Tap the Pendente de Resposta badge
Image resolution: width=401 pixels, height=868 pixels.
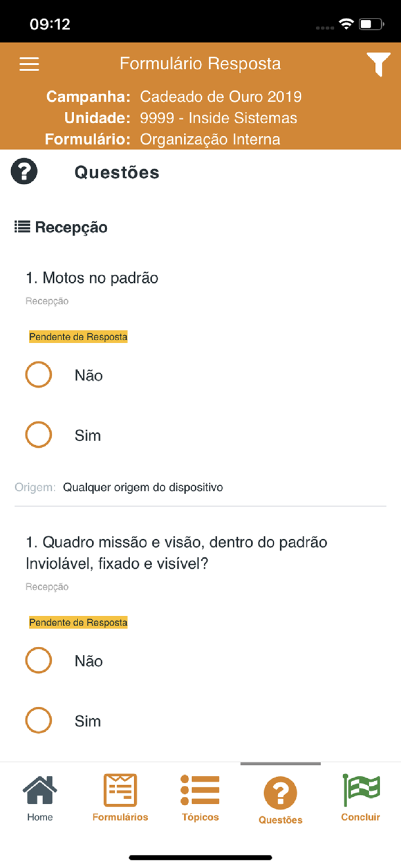pyautogui.click(x=78, y=336)
